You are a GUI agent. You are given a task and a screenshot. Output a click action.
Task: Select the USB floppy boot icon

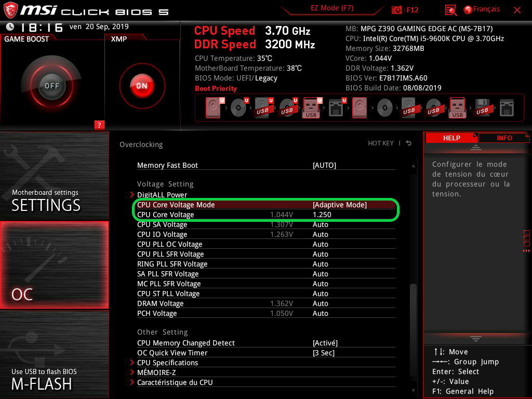tap(483, 108)
